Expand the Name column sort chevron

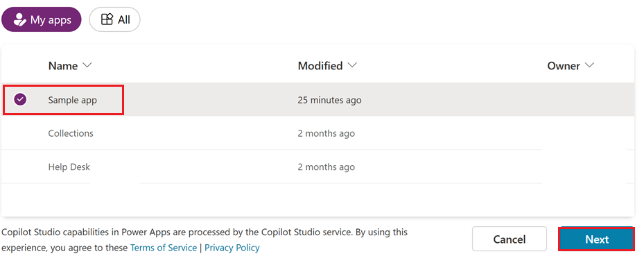click(87, 65)
